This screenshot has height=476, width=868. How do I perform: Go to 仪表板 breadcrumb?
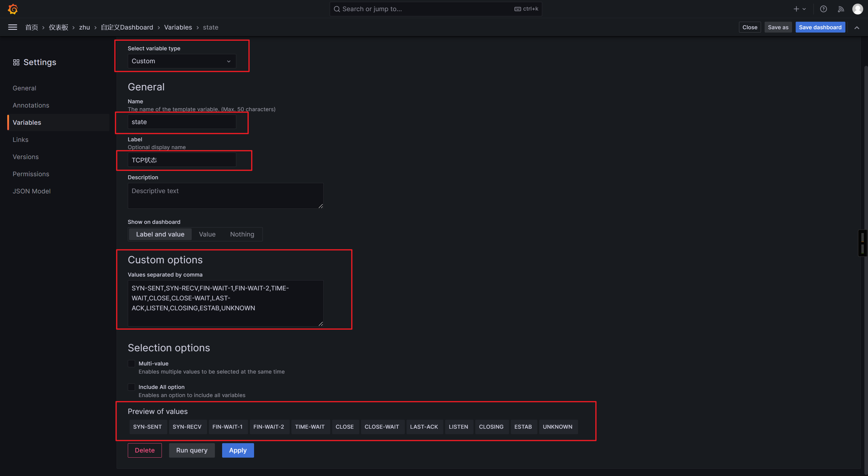[x=58, y=27]
